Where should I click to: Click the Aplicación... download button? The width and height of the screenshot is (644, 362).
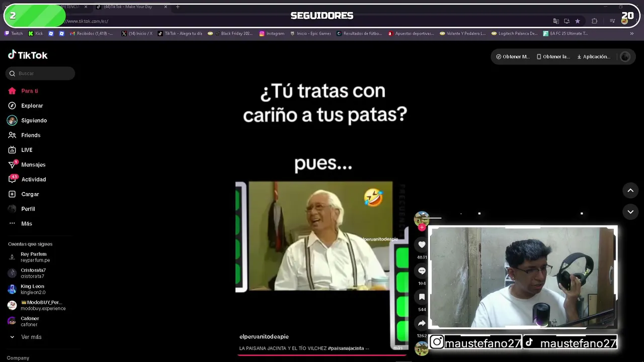coord(594,57)
